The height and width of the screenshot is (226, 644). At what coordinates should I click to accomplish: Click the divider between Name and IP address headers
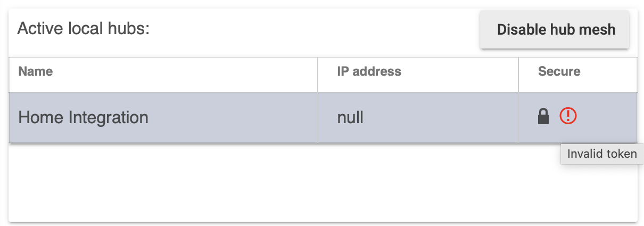pyautogui.click(x=318, y=75)
